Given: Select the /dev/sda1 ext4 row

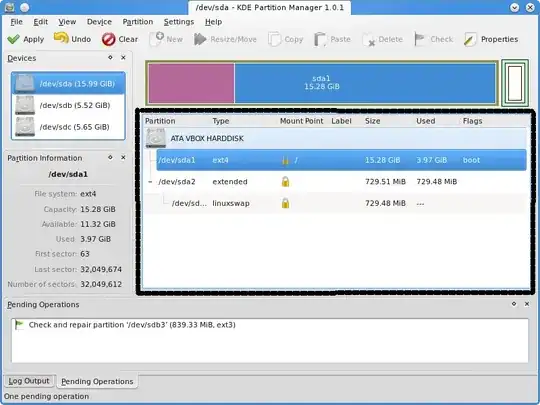Looking at the screenshot, I should (341, 160).
